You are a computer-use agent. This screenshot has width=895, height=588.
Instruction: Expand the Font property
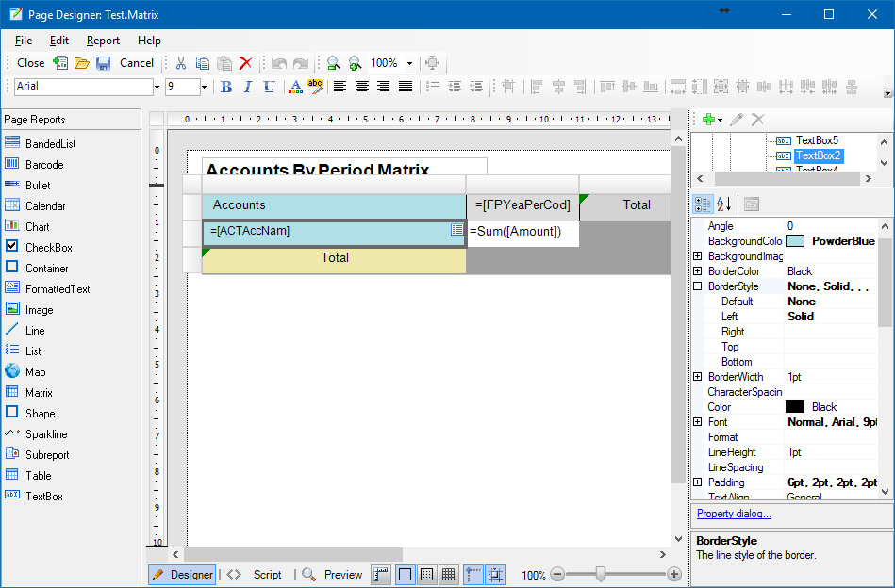pyautogui.click(x=698, y=422)
